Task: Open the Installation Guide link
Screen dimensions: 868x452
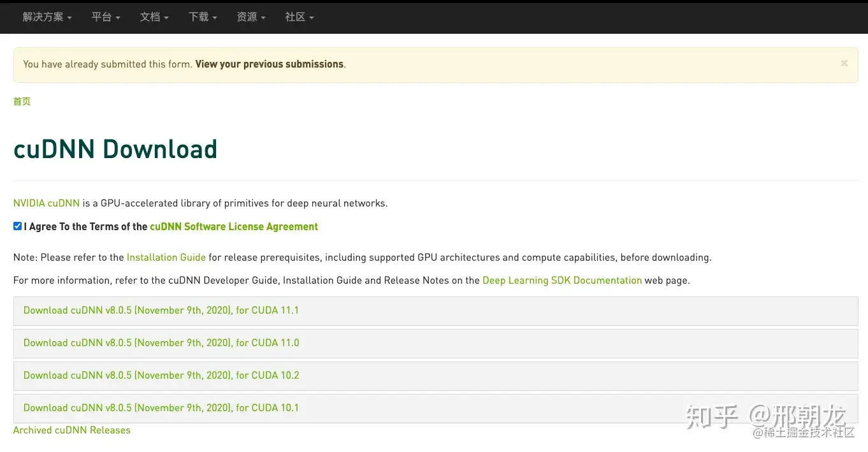Action: [x=166, y=258]
